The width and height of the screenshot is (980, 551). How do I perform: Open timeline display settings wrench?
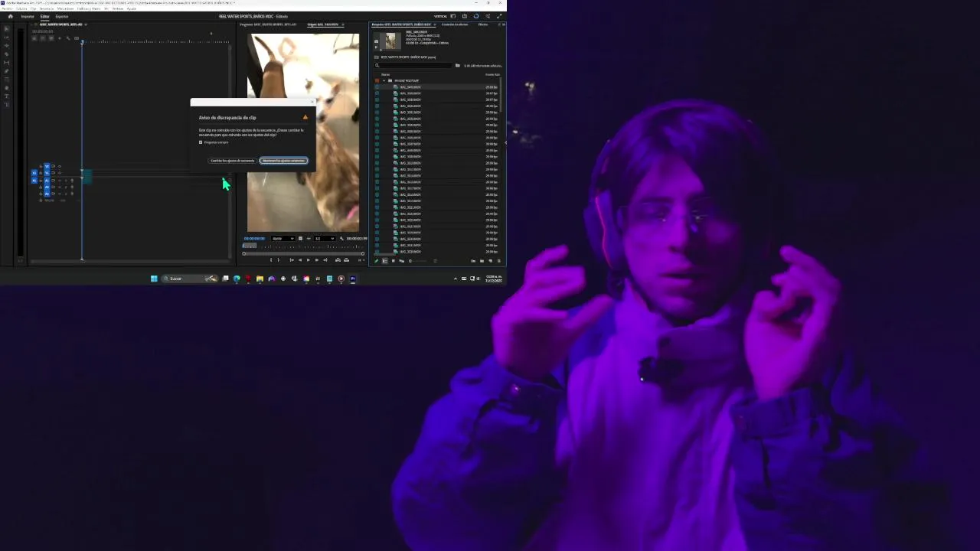click(x=68, y=38)
